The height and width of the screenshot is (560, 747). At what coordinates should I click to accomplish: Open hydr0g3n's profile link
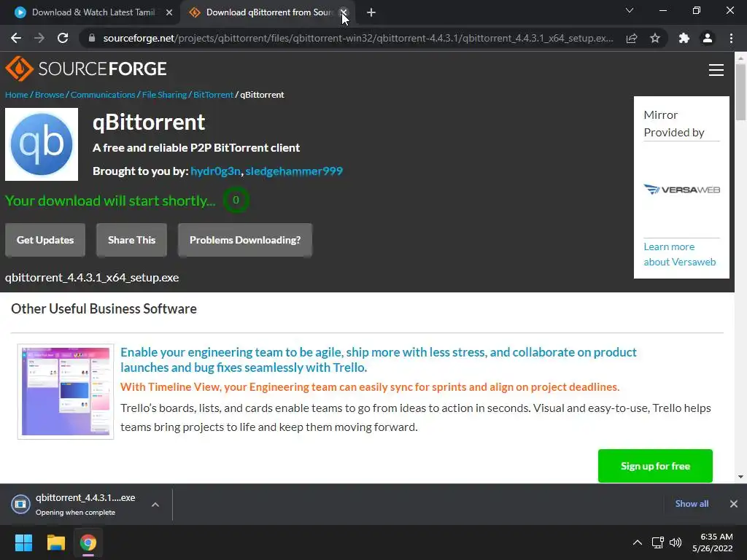click(215, 171)
